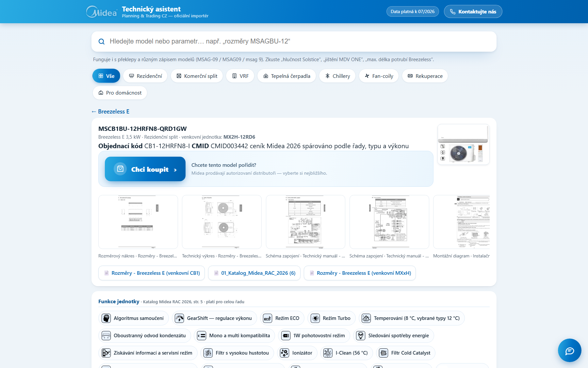Viewport: 588px width, 368px height.
Task: Click the Chci koupit button
Action: pyautogui.click(x=145, y=169)
